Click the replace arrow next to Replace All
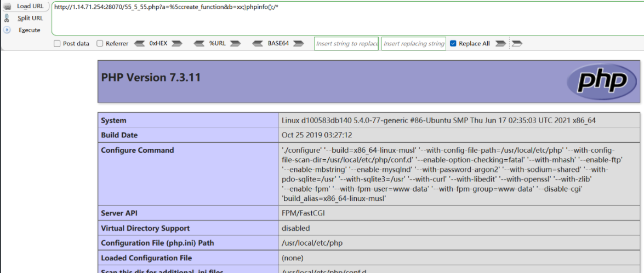 (500, 43)
